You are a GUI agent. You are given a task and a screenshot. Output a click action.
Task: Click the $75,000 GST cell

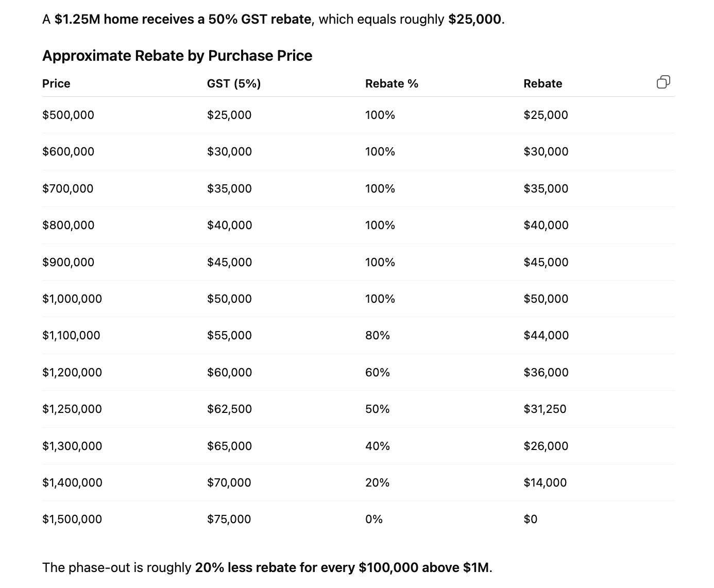229,519
